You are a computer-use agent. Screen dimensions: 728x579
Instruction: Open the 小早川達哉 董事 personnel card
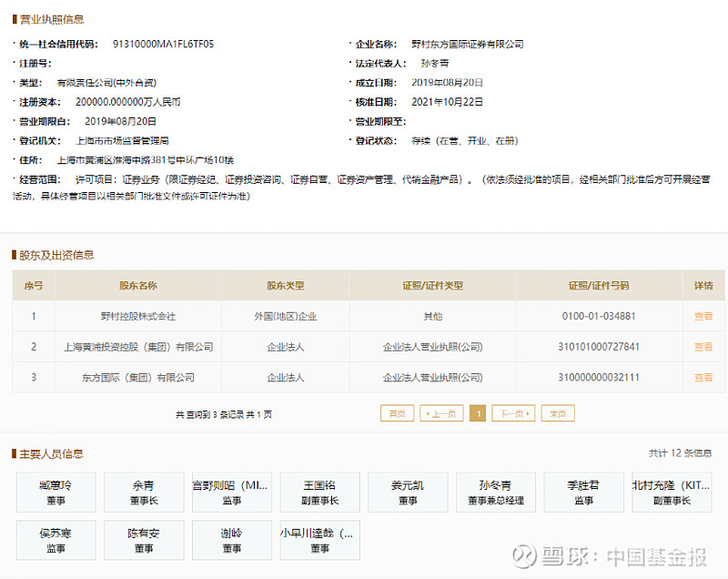(320, 540)
